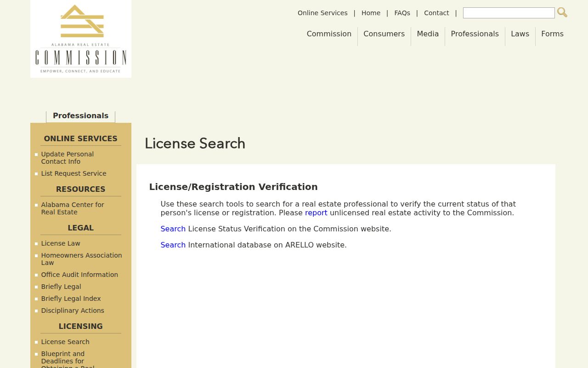This screenshot has width=588, height=368.
Task: Open the Consumers navigation menu
Action: click(x=384, y=34)
